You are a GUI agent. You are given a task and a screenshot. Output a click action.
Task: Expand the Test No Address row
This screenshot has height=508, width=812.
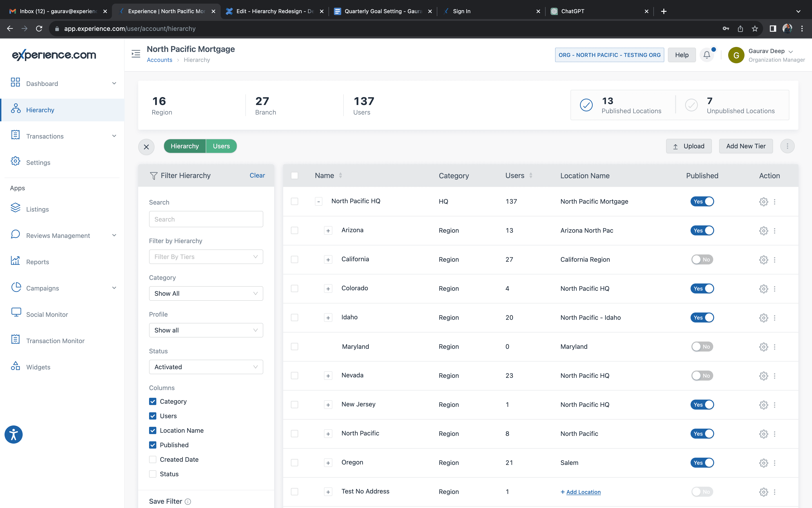tap(328, 492)
